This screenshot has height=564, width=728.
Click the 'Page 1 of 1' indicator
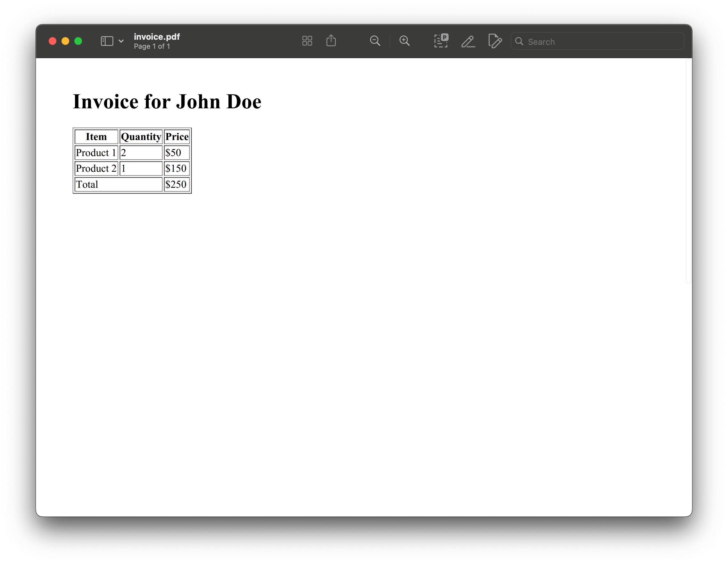point(152,46)
